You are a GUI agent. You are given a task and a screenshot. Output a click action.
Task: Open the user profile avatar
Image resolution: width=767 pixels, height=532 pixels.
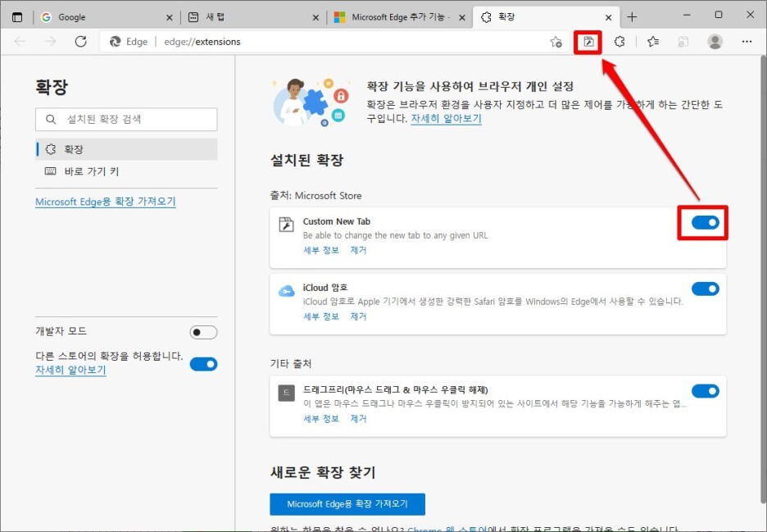(715, 42)
